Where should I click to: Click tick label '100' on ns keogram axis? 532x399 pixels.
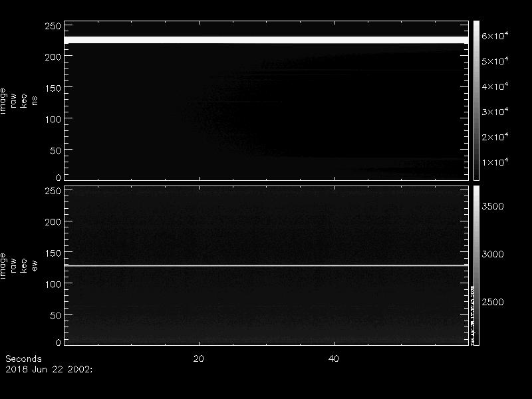[x=53, y=120]
